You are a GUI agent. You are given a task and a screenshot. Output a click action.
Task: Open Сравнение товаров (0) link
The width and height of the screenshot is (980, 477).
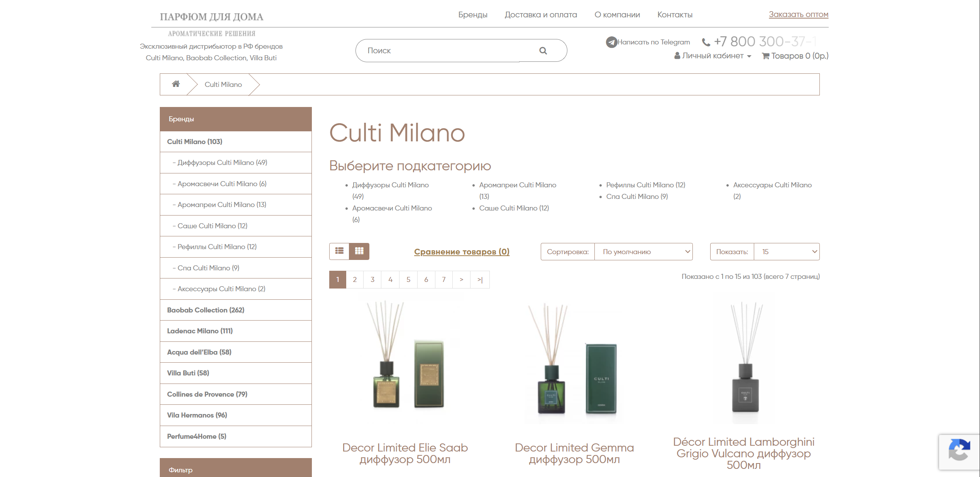tap(462, 252)
